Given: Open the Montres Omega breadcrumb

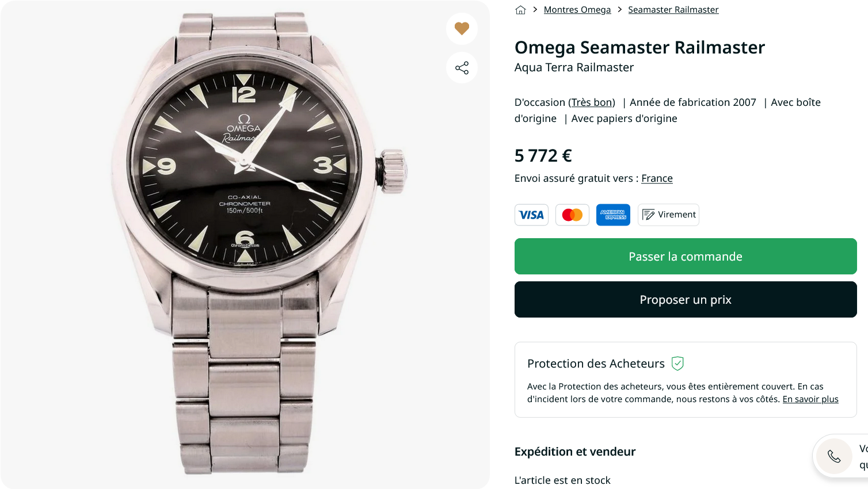Looking at the screenshot, I should [x=577, y=10].
